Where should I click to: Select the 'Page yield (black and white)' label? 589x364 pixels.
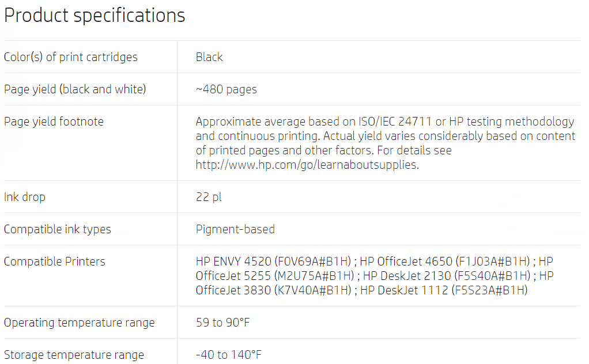pyautogui.click(x=75, y=89)
